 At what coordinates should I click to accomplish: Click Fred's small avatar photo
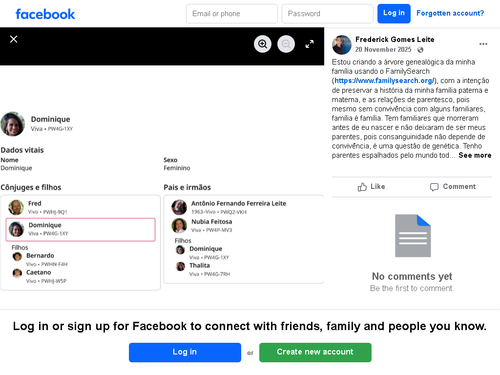point(16,207)
